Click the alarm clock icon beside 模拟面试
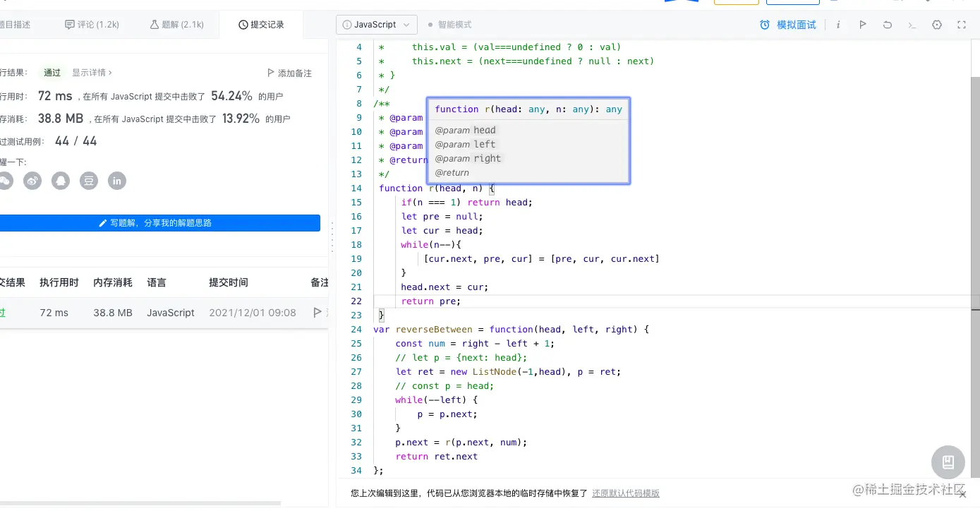Screen dimensions: 980x511 pyautogui.click(x=765, y=25)
